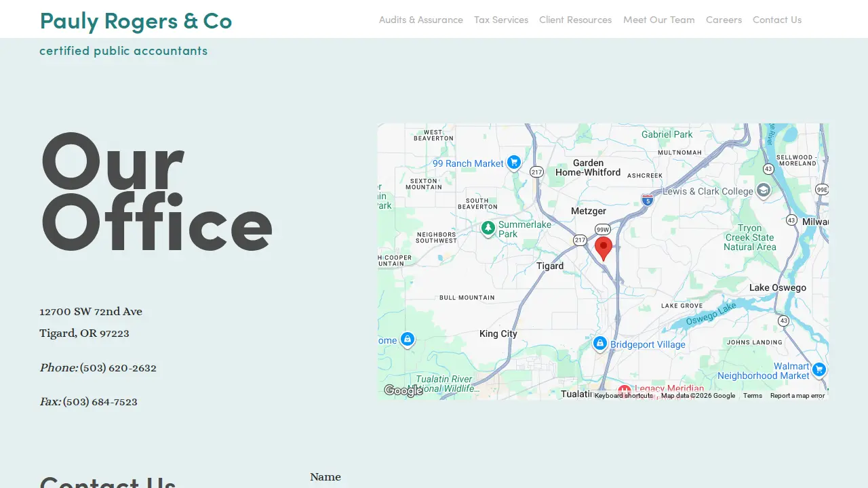Viewport: 868px width, 488px height.
Task: Go to the Client Resources page
Action: click(x=575, y=20)
